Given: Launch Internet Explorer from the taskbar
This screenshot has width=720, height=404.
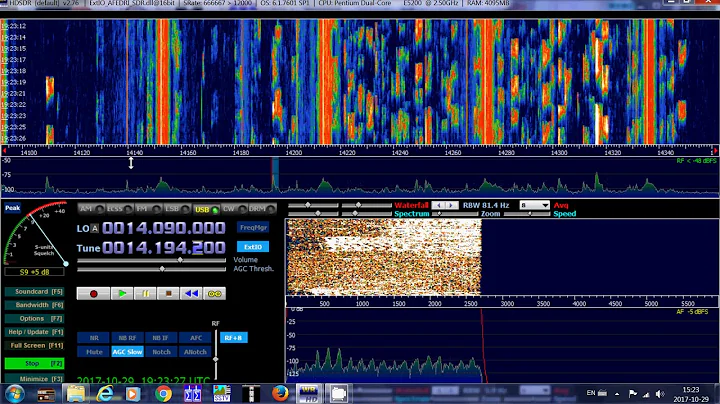Looking at the screenshot, I should point(105,394).
